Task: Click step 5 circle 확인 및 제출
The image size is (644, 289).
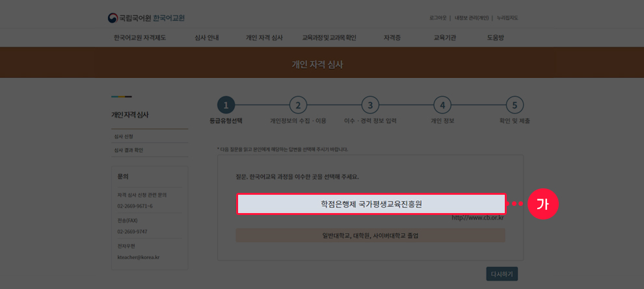Action: (515, 105)
